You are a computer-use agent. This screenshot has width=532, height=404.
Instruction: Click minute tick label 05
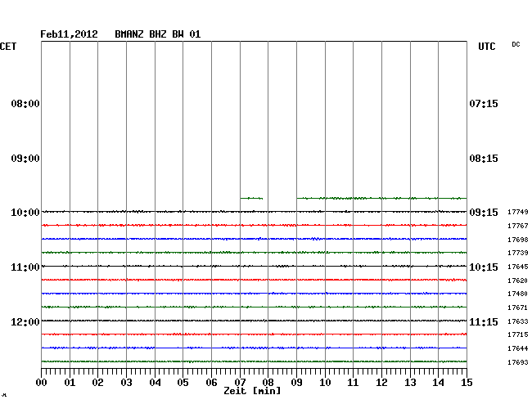tap(183, 383)
